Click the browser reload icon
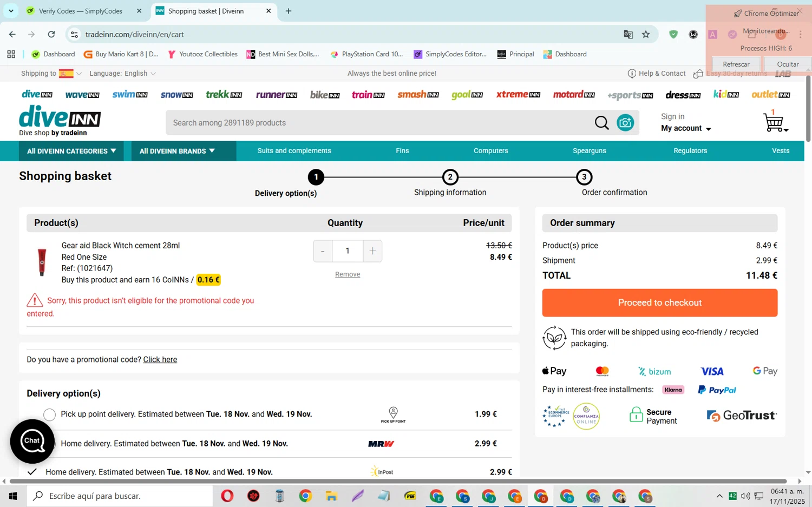This screenshot has width=812, height=507. 51,34
